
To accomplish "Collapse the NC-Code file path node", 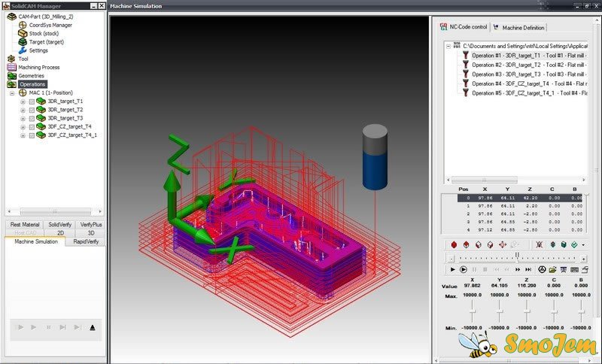I will point(448,46).
